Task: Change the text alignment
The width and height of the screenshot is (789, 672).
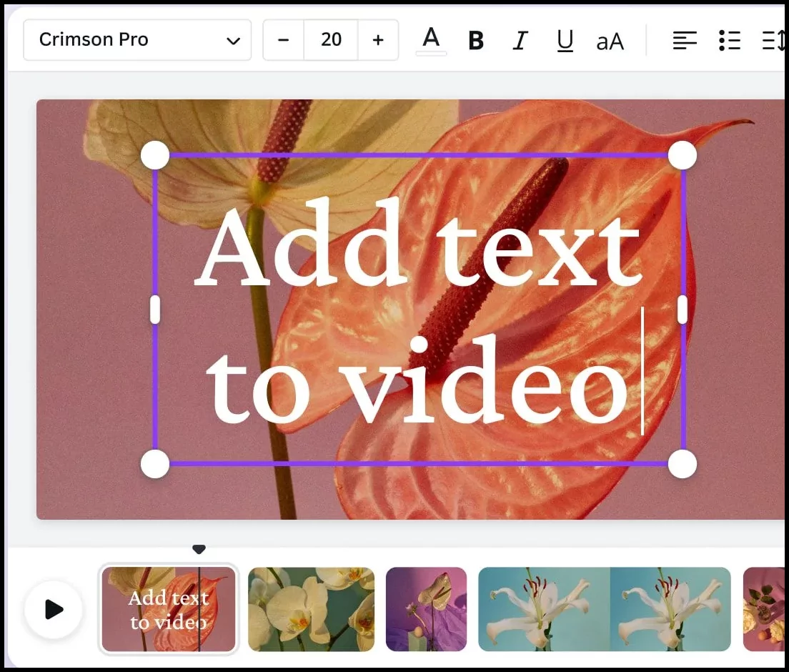Action: pyautogui.click(x=684, y=41)
